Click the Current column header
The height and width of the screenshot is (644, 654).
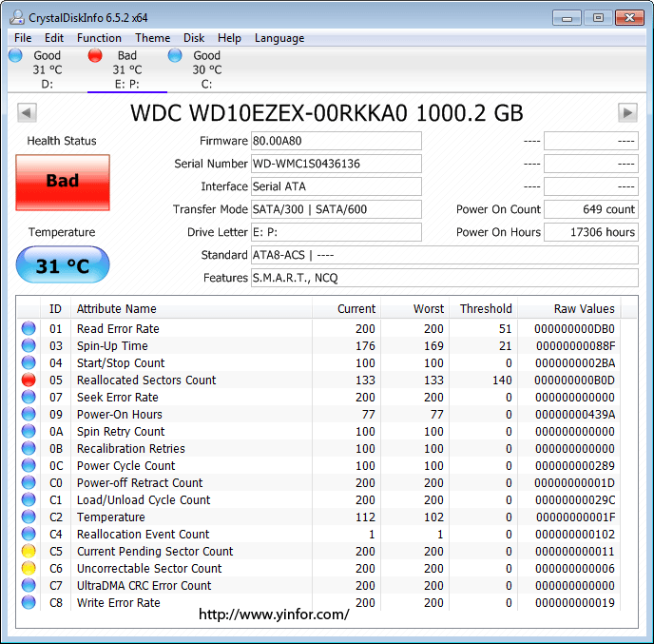[x=346, y=309]
